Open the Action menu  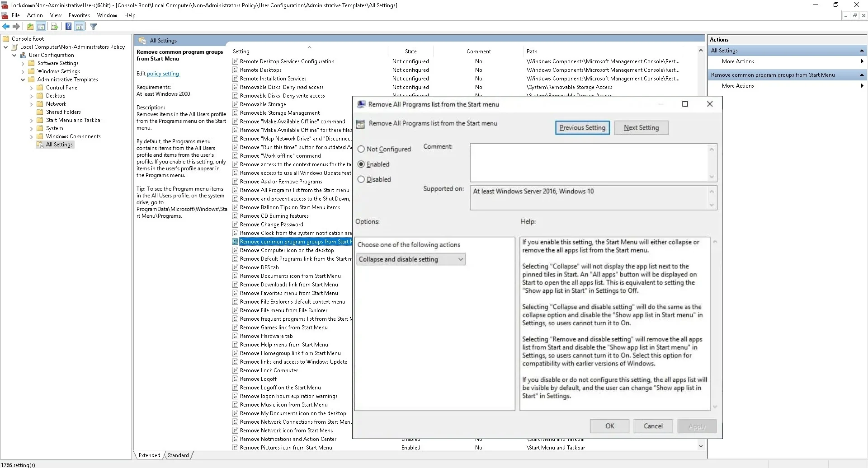click(35, 15)
